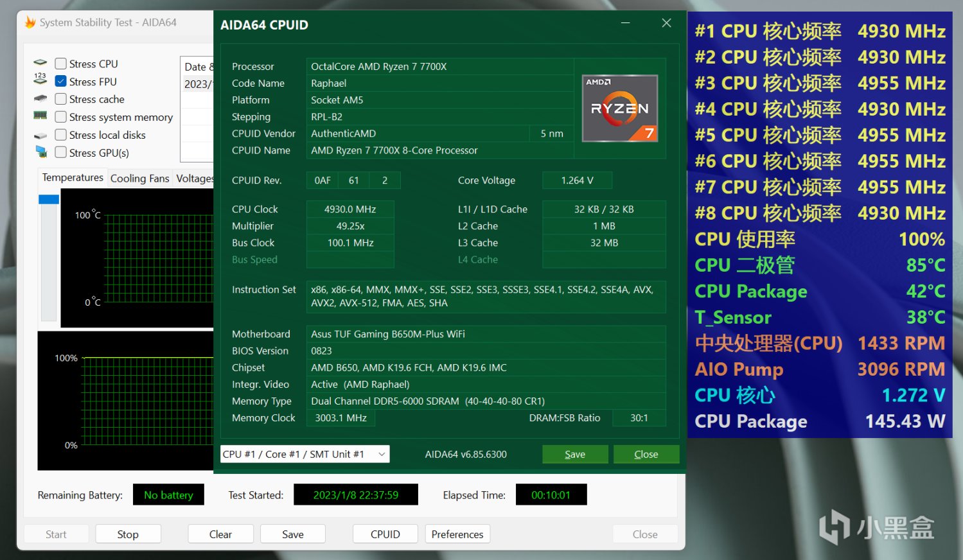Click the Elapsed Time 00:10:01 field
This screenshot has width=963, height=560.
tap(551, 494)
